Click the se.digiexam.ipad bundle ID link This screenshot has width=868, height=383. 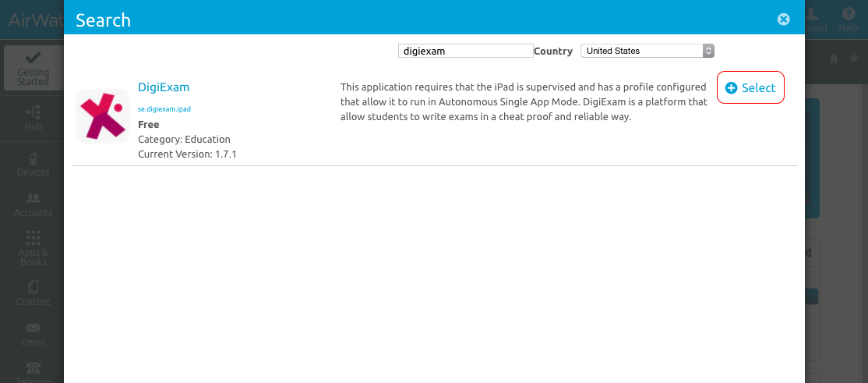click(164, 110)
